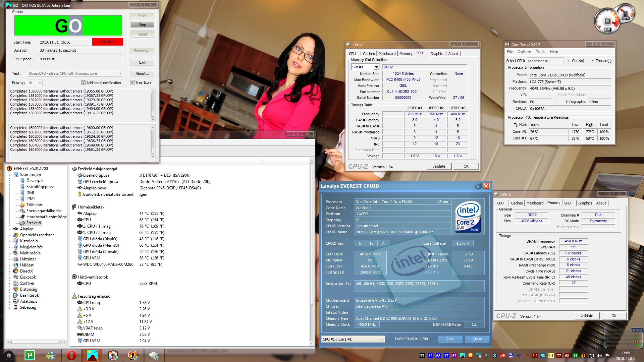This screenshot has width=644, height=362.
Task: Toggle the Tray Icon checkbox
Action: click(x=132, y=82)
